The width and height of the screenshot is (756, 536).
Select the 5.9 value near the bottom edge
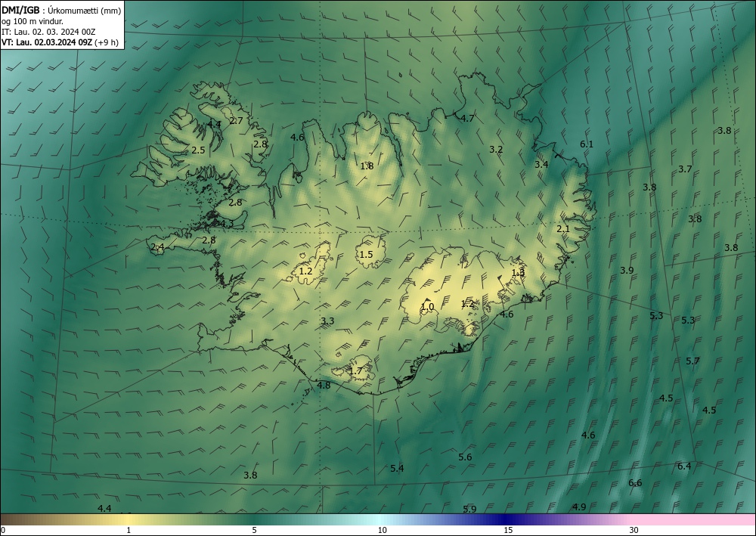coord(469,509)
